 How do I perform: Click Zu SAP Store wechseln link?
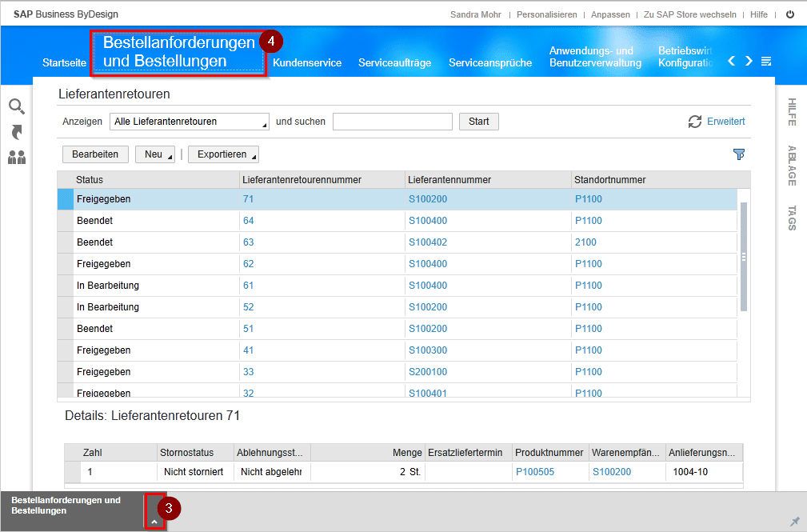tap(689, 14)
